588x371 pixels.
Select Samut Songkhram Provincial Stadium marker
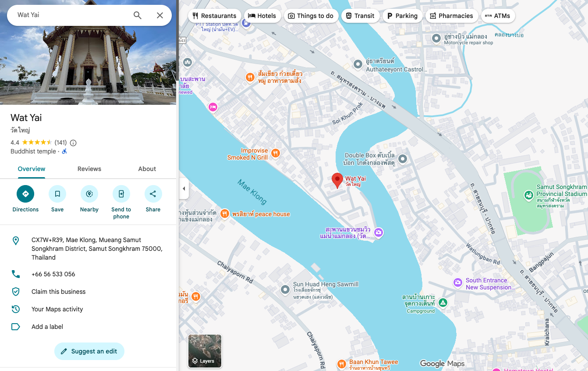point(528,195)
